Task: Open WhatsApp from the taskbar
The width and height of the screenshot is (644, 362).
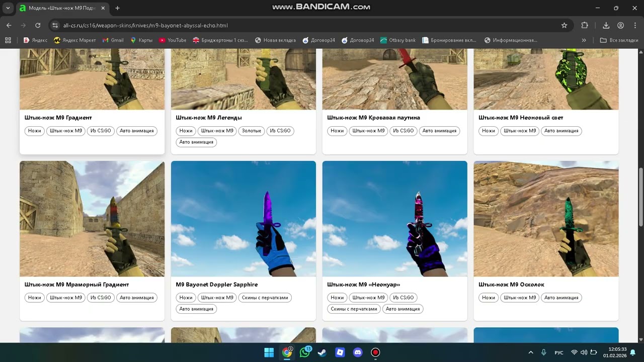Action: point(305,352)
